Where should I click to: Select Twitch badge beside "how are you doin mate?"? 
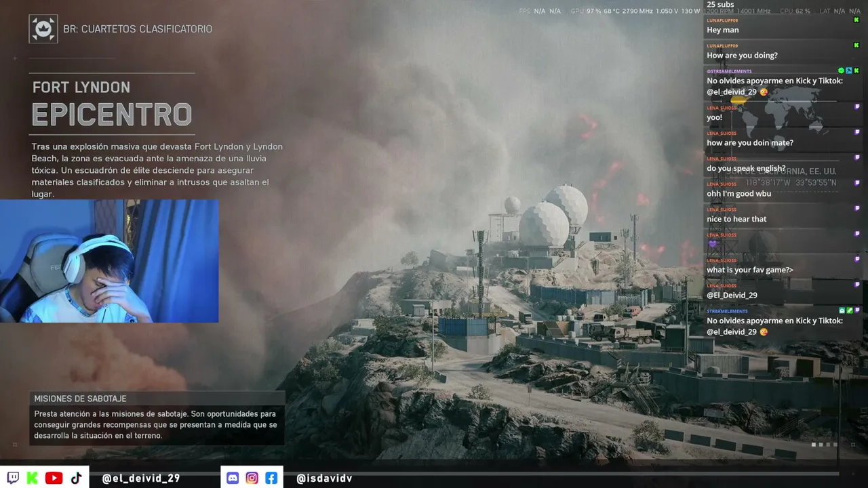(x=857, y=132)
